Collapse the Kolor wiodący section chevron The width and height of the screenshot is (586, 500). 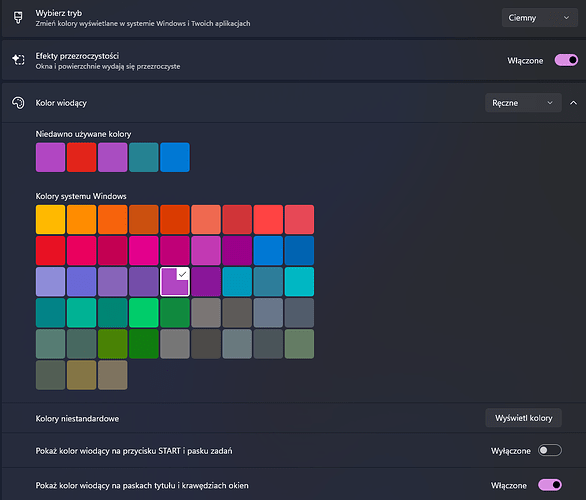pos(573,103)
